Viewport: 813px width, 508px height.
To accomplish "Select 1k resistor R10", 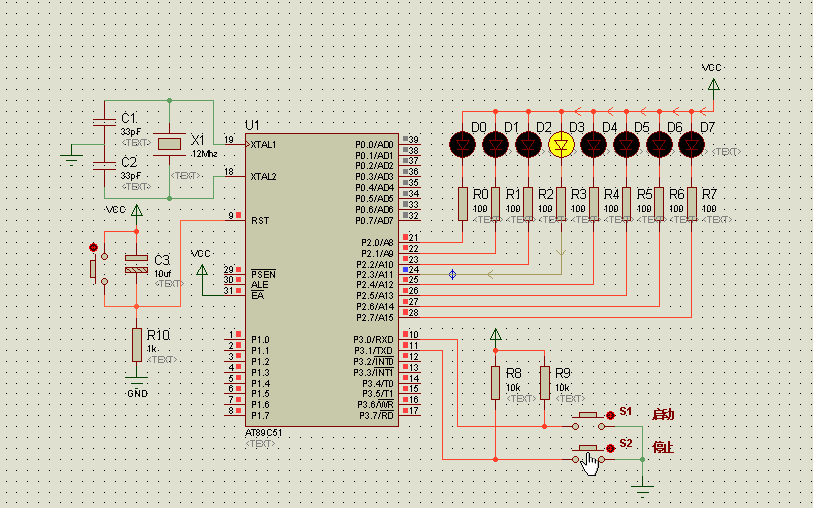I will pyautogui.click(x=136, y=345).
